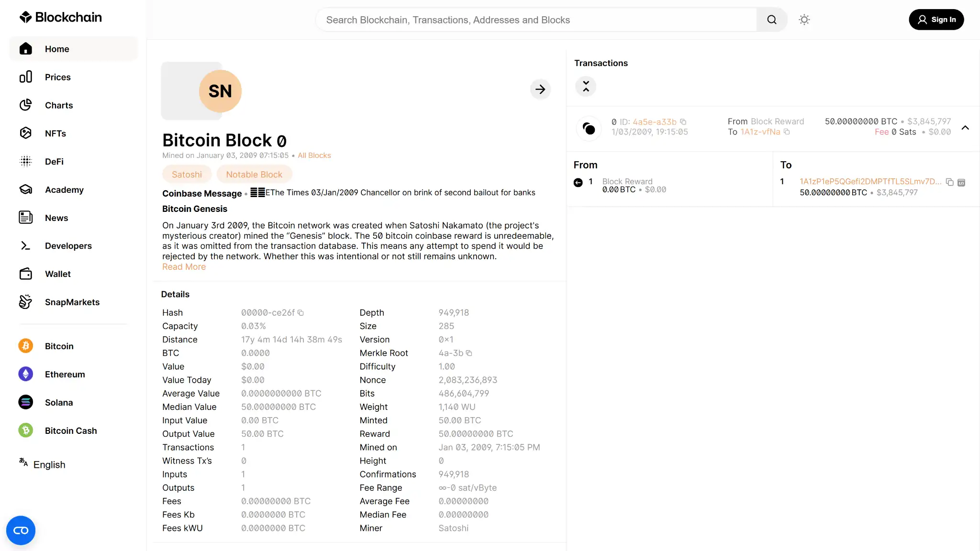Screen dimensions: 980x551
Task: Copy the block hash 00000-ce26f
Action: coord(301,313)
